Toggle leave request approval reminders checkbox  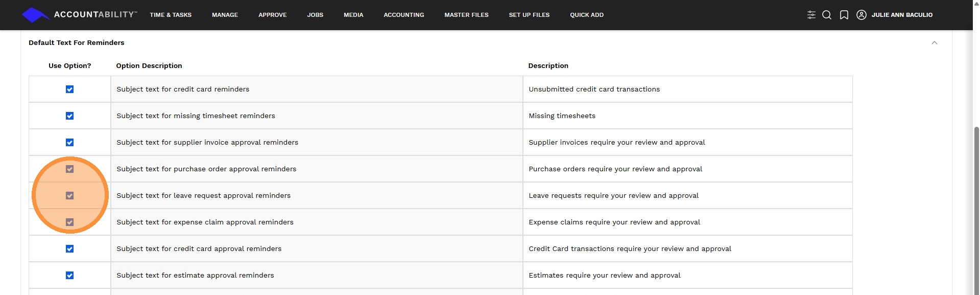point(70,196)
